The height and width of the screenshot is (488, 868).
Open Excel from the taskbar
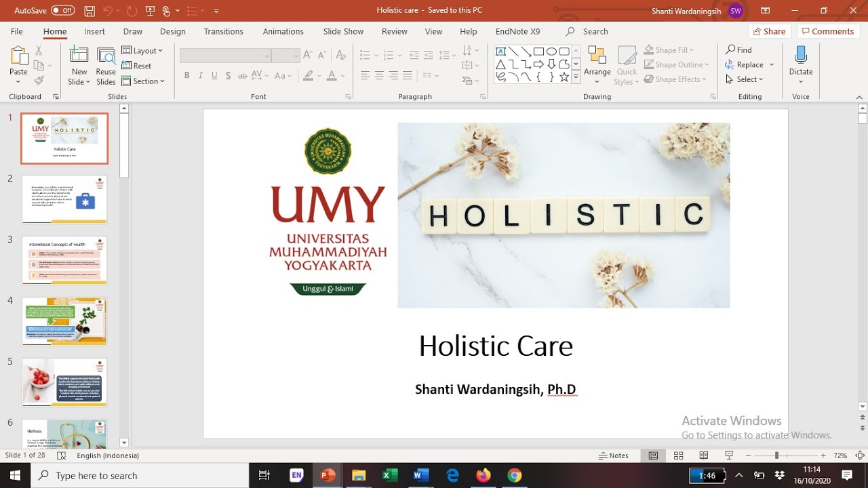pyautogui.click(x=390, y=475)
